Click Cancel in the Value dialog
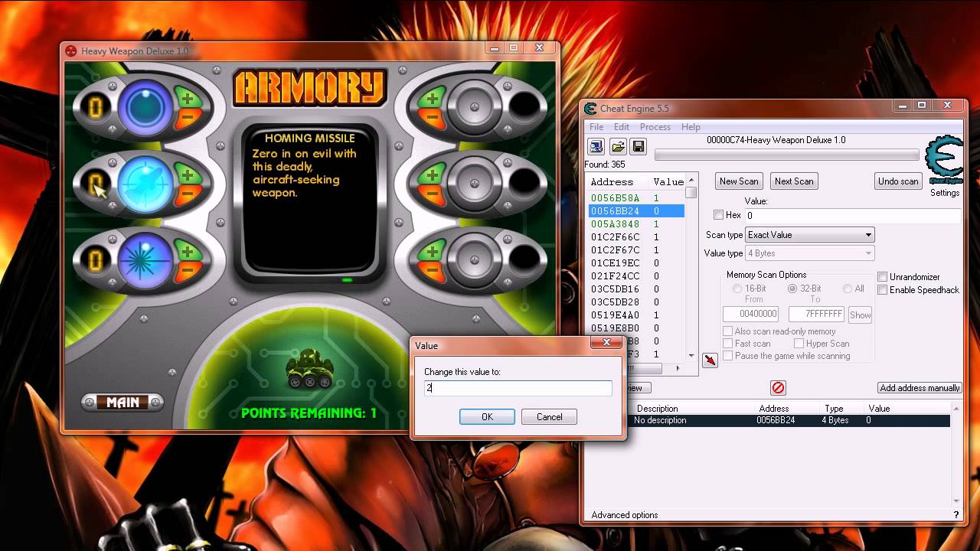This screenshot has height=551, width=980. tap(549, 417)
